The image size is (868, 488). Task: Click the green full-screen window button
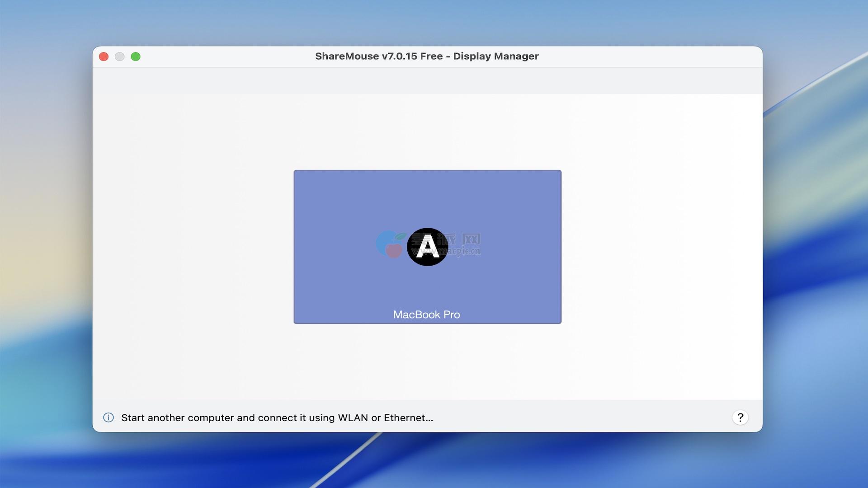pyautogui.click(x=136, y=56)
